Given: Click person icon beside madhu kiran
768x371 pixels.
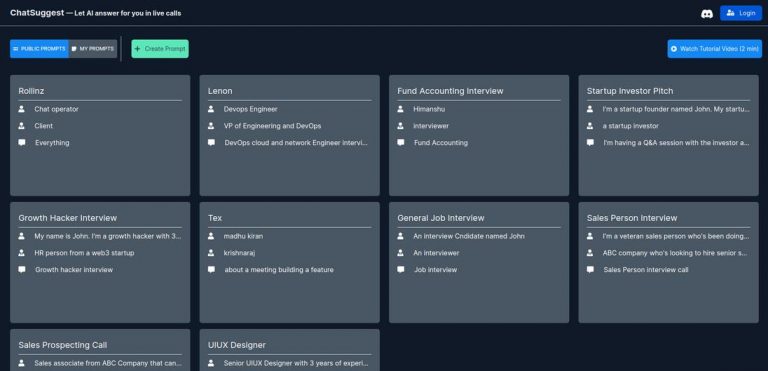Looking at the screenshot, I should coord(211,236).
